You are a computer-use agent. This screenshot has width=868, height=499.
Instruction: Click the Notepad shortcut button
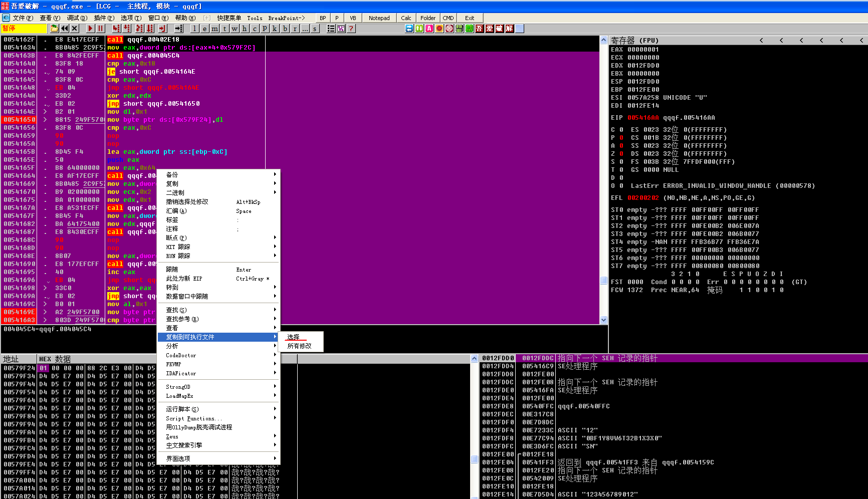(379, 18)
